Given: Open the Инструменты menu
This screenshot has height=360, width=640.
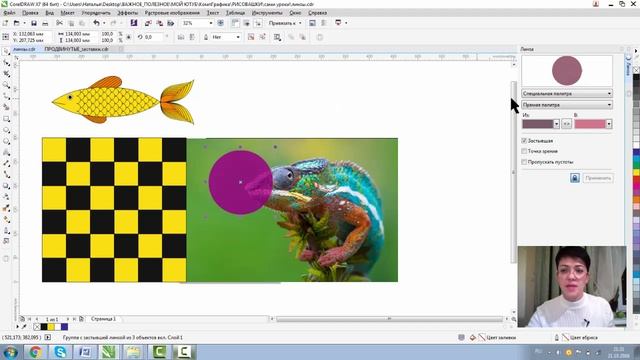Looking at the screenshot, I should (x=267, y=13).
